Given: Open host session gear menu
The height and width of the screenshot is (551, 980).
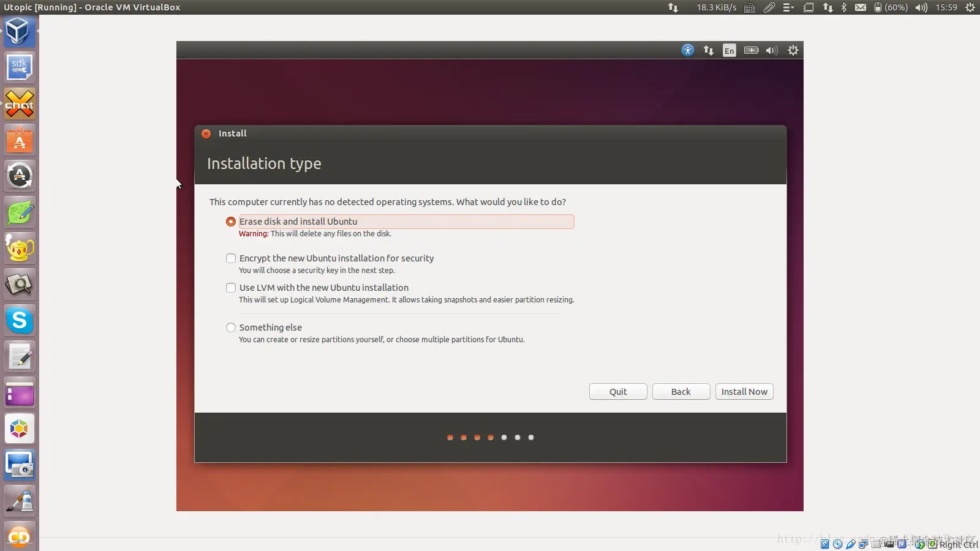Looking at the screenshot, I should point(970,7).
